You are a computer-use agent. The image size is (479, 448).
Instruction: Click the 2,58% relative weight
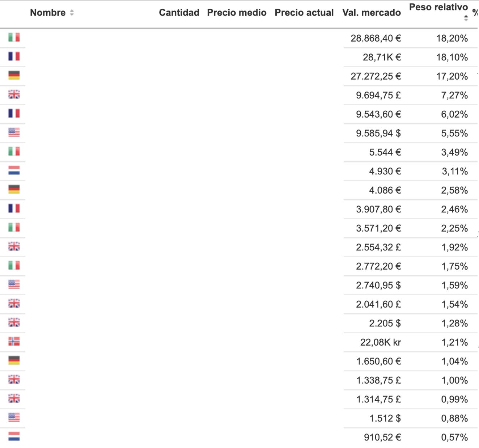pyautogui.click(x=454, y=190)
